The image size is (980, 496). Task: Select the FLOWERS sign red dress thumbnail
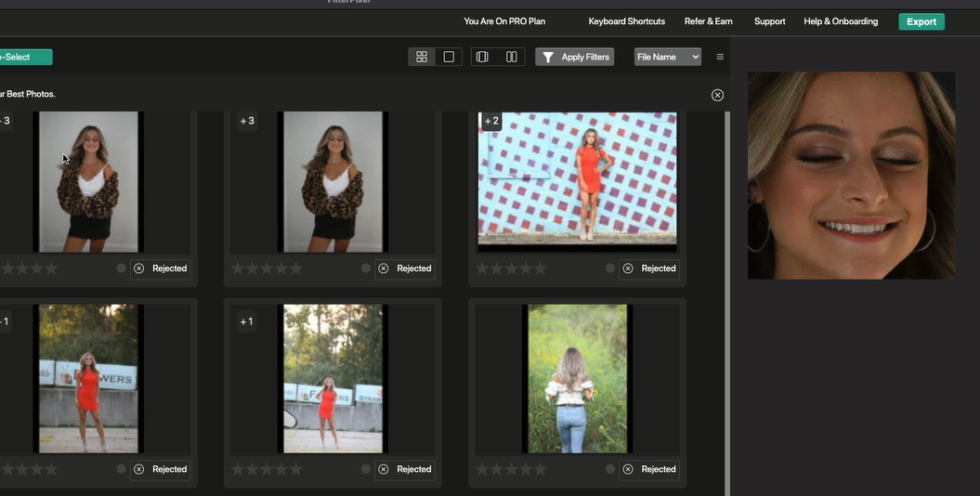tap(88, 379)
